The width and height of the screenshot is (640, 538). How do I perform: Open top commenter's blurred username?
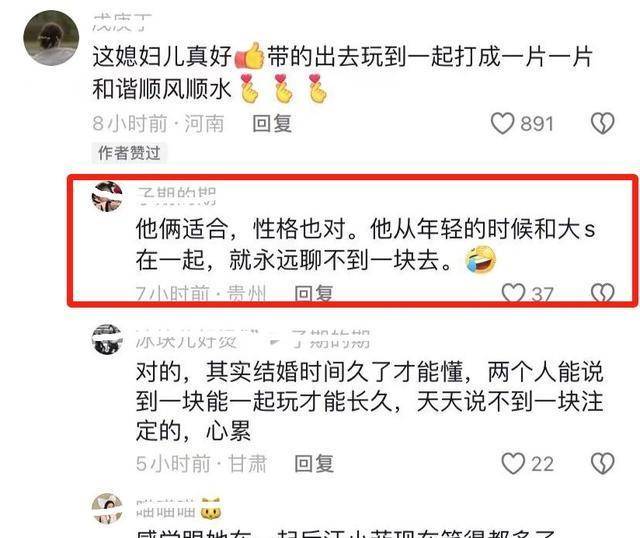click(x=122, y=22)
